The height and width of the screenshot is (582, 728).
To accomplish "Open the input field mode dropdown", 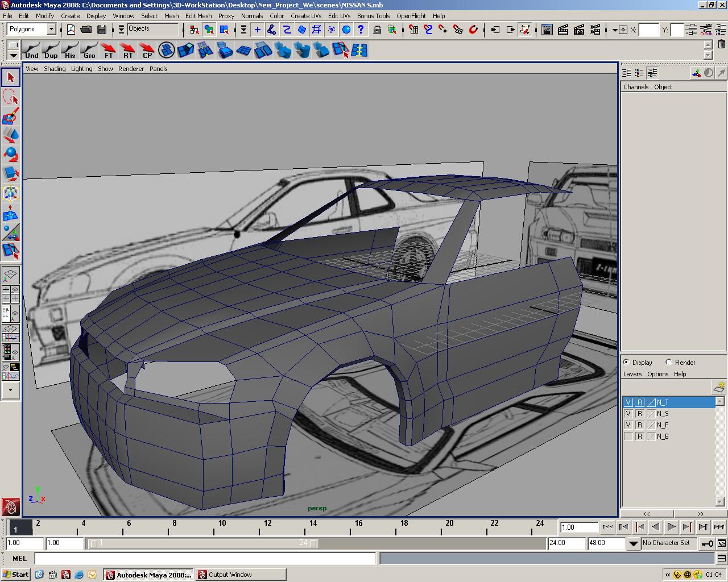I will pyautogui.click(x=615, y=30).
